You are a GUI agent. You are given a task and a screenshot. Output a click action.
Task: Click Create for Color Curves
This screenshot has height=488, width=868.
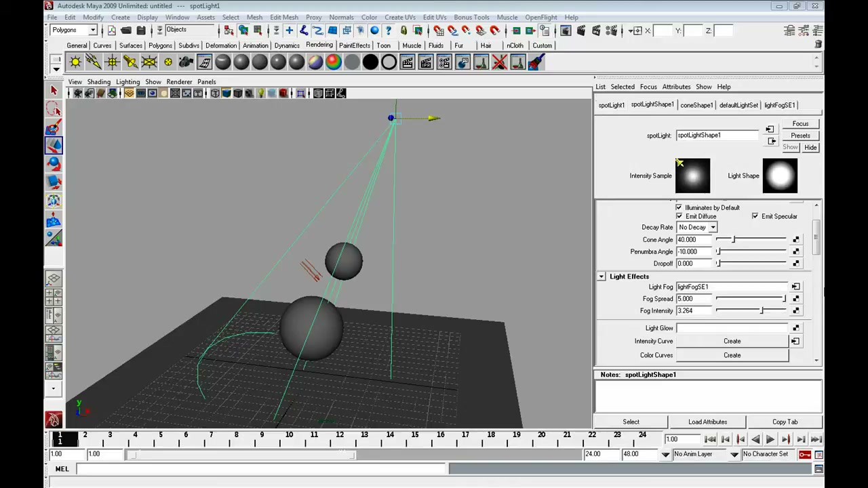pyautogui.click(x=732, y=355)
